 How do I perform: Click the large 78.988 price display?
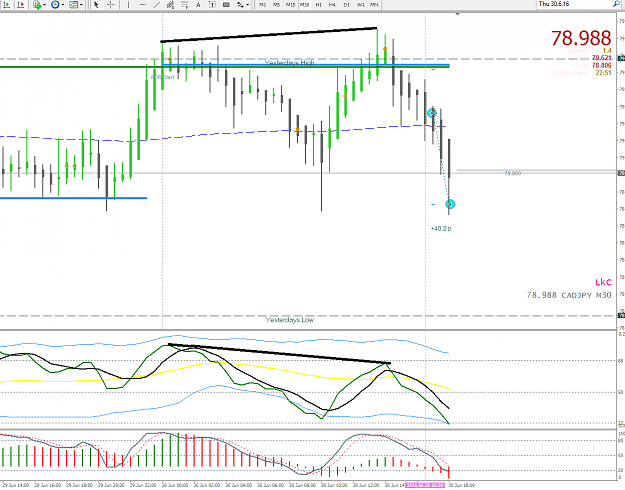[581, 38]
